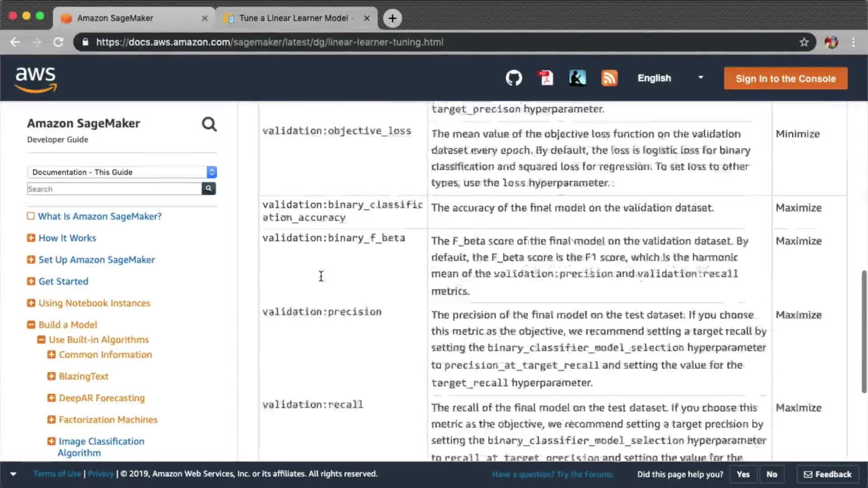The width and height of the screenshot is (868, 488).
Task: Click the PDF download icon
Action: (546, 78)
